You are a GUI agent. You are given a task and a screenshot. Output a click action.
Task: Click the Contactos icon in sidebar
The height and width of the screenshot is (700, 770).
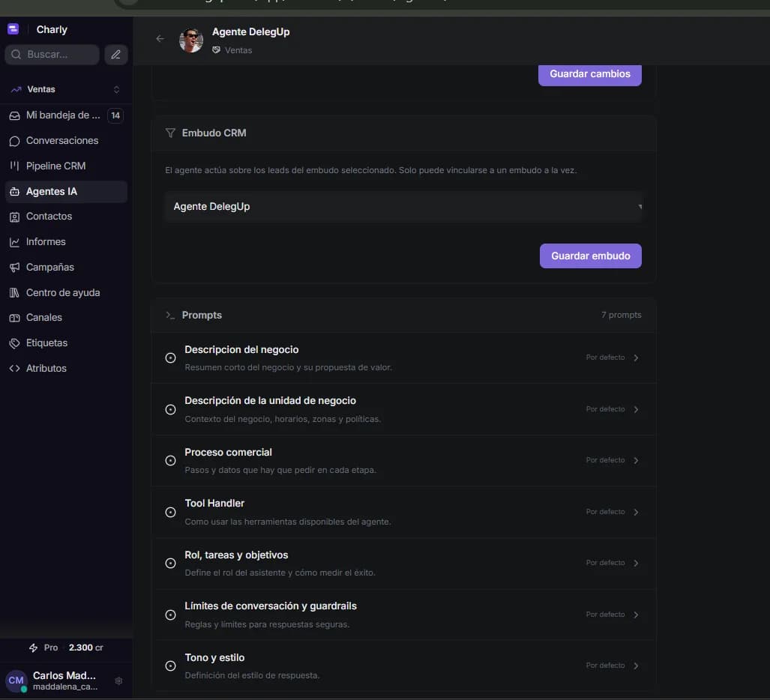[15, 217]
